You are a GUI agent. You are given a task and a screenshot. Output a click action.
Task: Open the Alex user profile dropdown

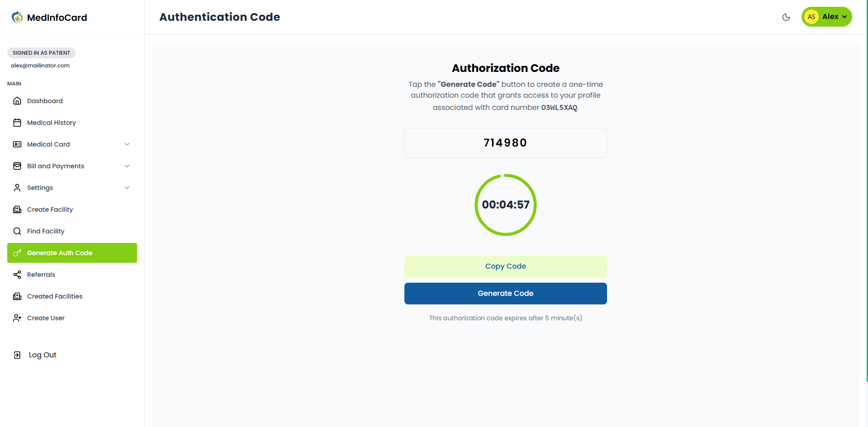coord(826,17)
